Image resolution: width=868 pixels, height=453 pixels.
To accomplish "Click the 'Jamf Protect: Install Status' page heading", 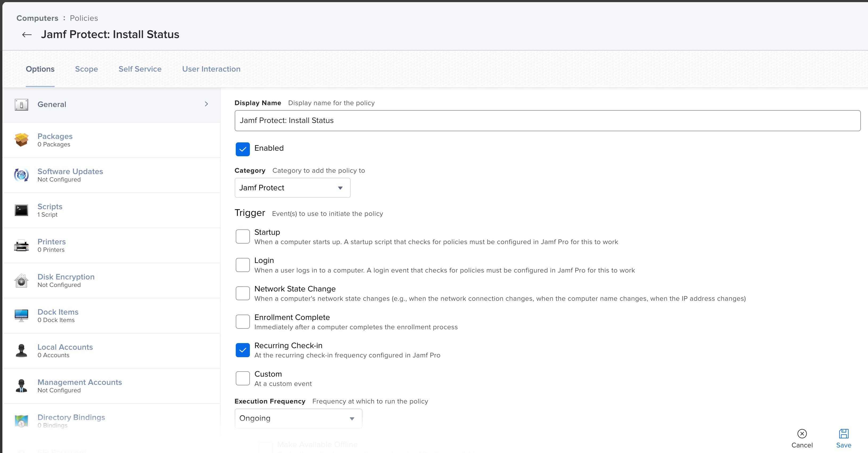I will coord(110,34).
